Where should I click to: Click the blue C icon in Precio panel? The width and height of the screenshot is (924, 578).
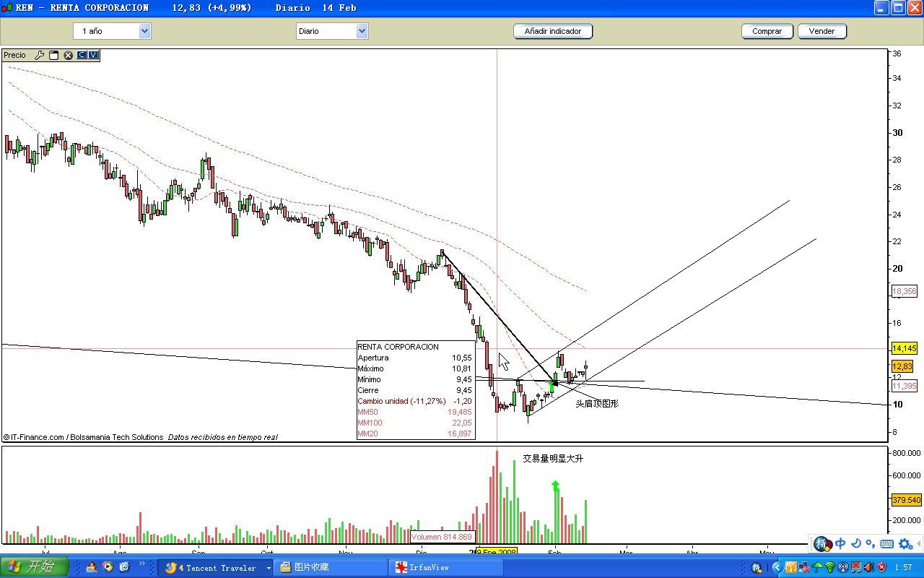tap(82, 55)
